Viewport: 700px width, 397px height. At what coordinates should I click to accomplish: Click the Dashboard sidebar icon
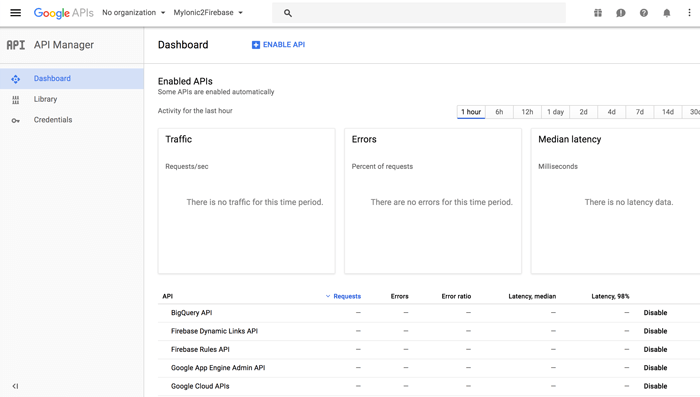coord(16,79)
